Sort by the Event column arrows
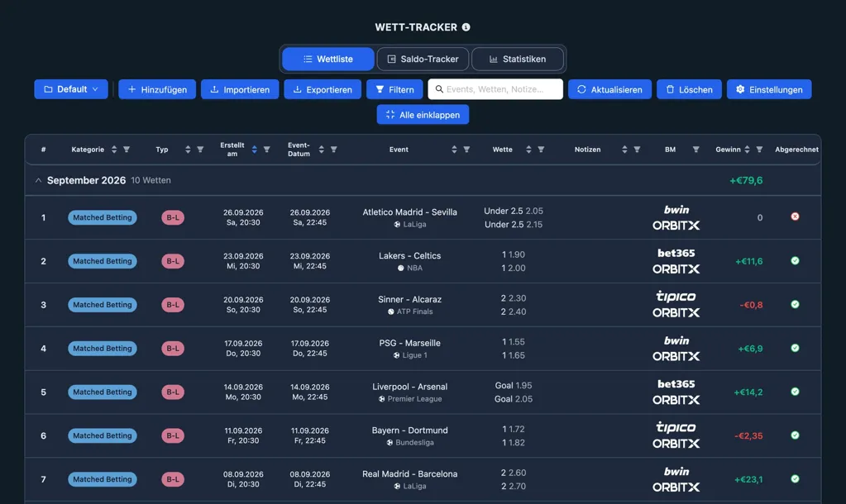The image size is (846, 504). (454, 150)
